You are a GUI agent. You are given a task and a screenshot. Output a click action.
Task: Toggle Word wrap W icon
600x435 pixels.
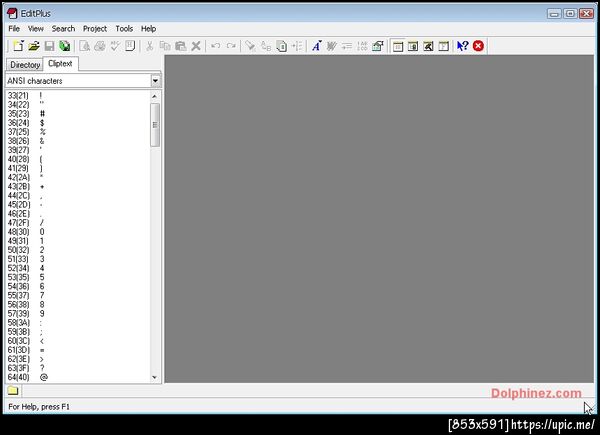pyautogui.click(x=332, y=46)
